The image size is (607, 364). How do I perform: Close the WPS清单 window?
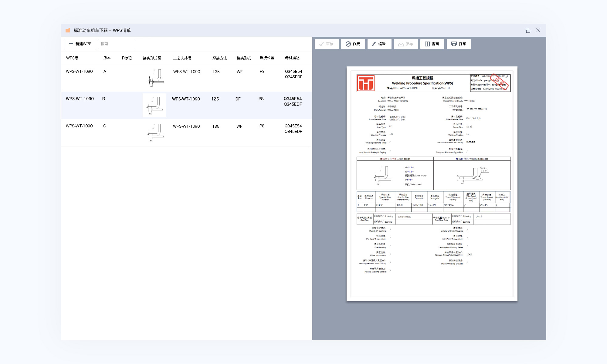538,30
